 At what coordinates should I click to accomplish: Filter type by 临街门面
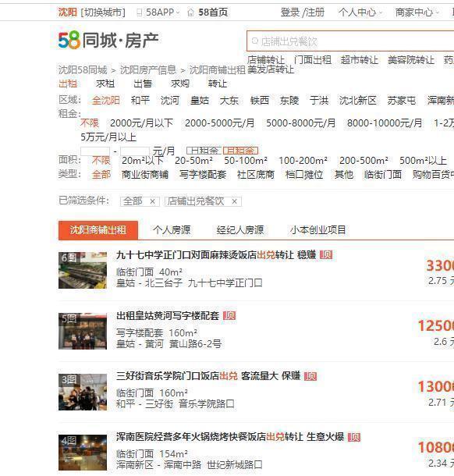(x=383, y=175)
